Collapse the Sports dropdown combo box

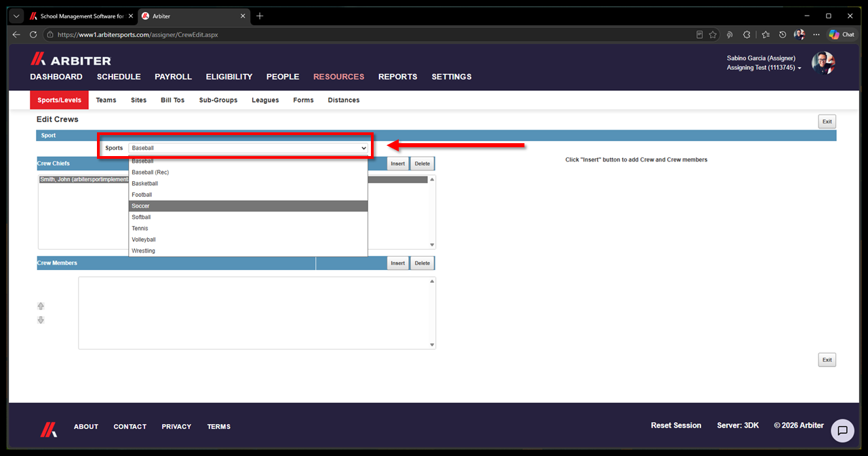pos(248,148)
